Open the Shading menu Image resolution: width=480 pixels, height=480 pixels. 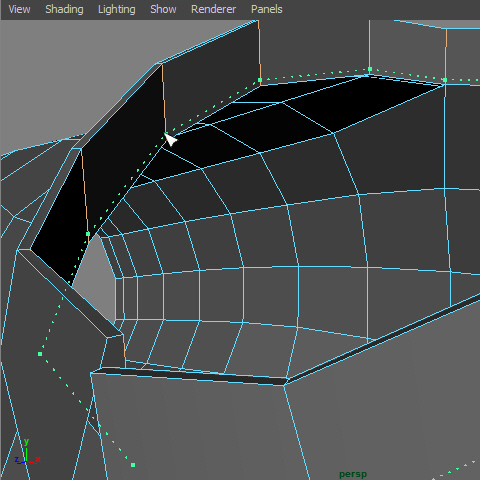pos(64,9)
